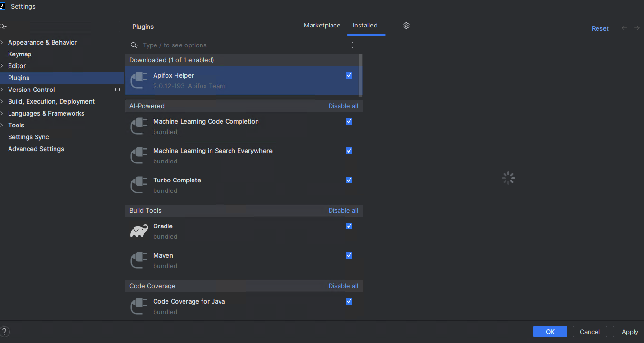Click the Gradle elephant icon
The width and height of the screenshot is (644, 343).
[139, 231]
